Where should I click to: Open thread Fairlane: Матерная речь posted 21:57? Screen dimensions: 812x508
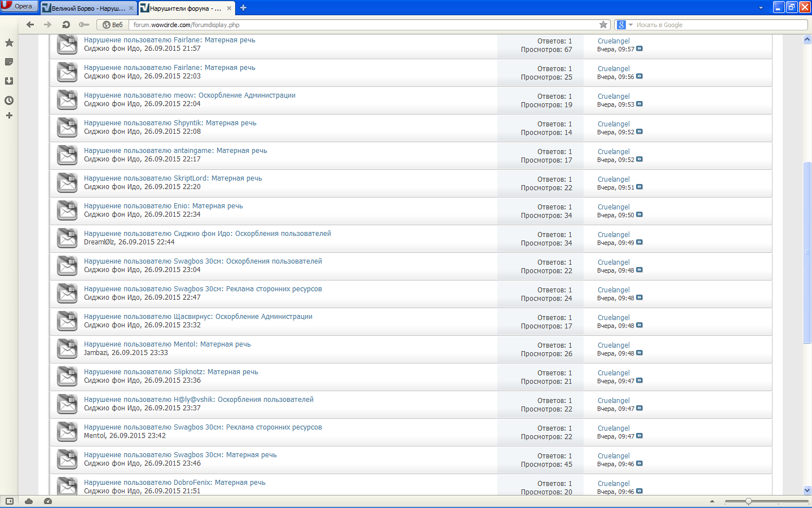coord(170,40)
